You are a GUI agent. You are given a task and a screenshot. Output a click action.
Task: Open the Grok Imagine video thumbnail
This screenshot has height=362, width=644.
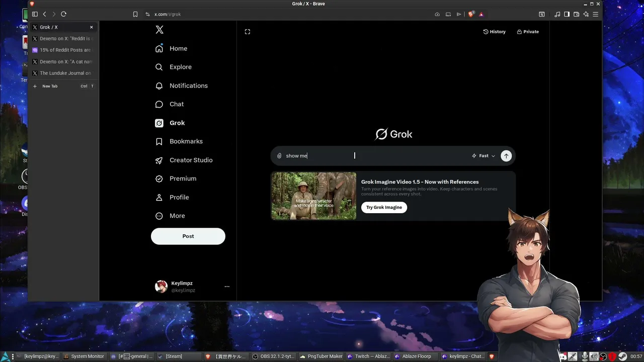click(314, 196)
